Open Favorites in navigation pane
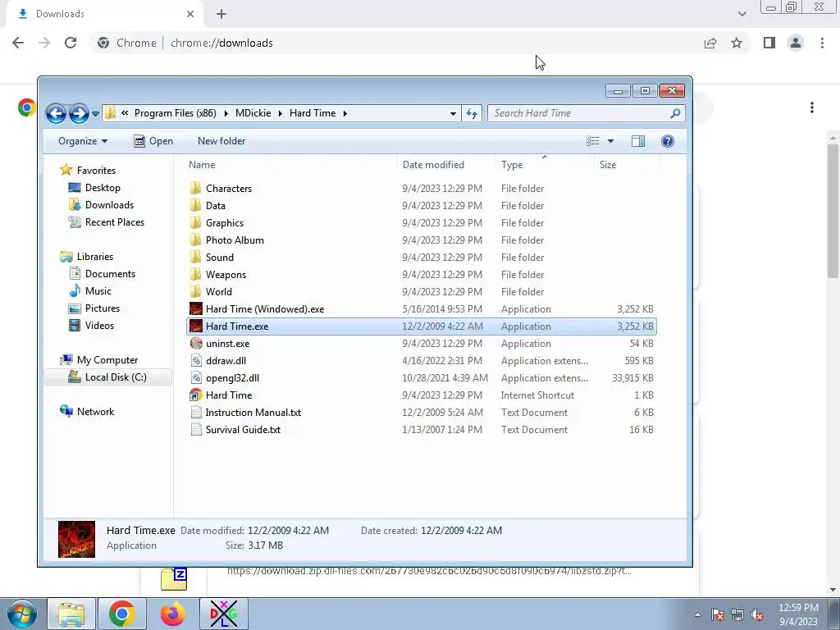840x630 pixels. click(88, 171)
